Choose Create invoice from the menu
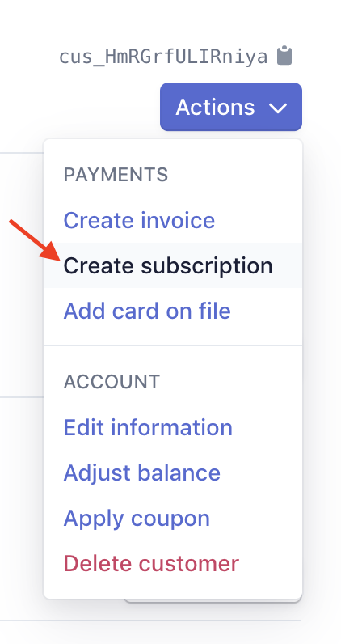 pyautogui.click(x=139, y=220)
